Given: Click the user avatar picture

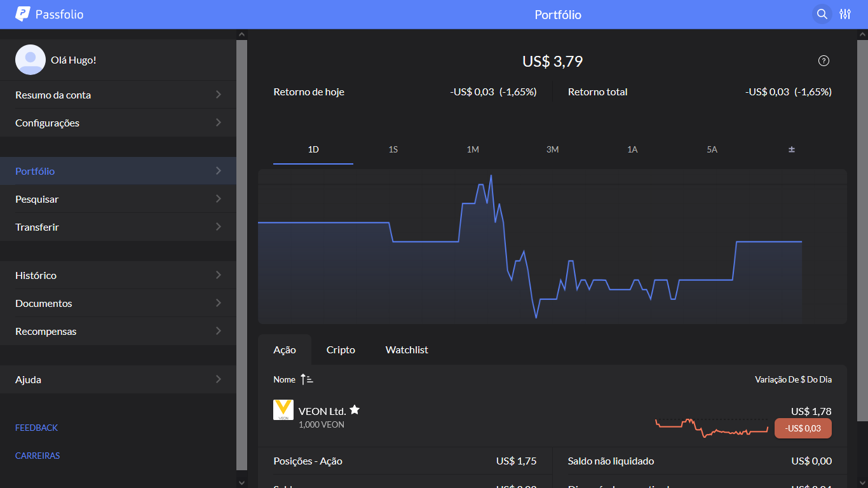Looking at the screenshot, I should (x=31, y=60).
